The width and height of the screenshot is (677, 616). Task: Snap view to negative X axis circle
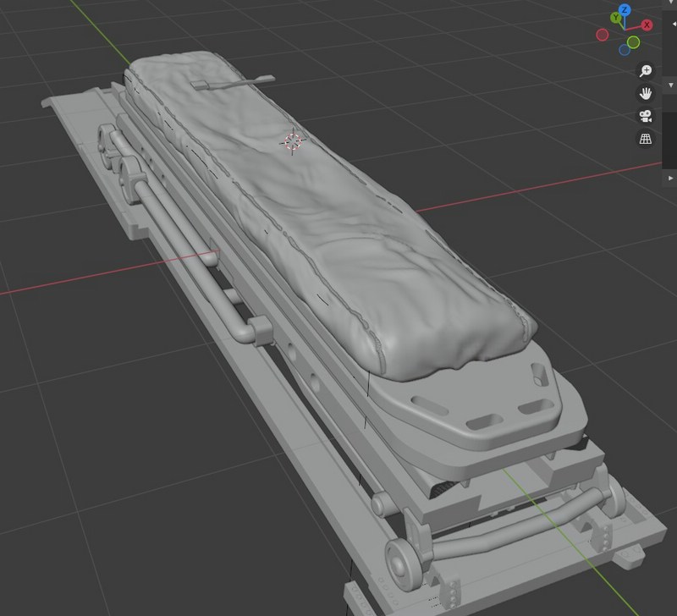(602, 35)
